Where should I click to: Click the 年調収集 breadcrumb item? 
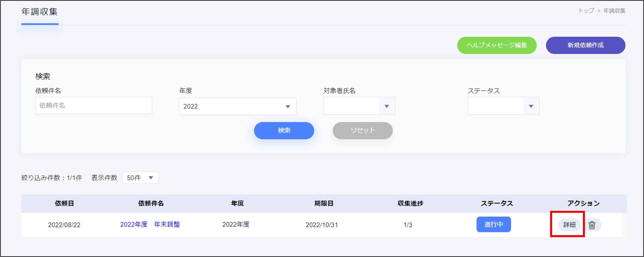click(x=614, y=11)
